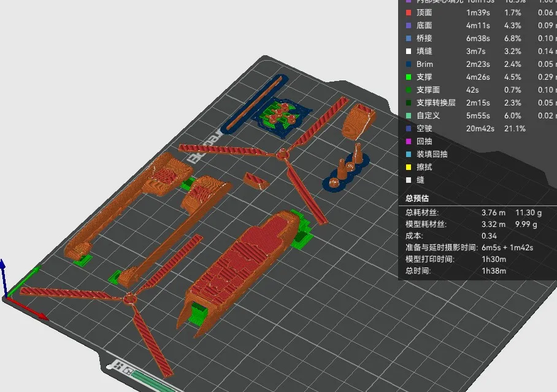Click the 成本 cost value 0.34
This screenshot has width=557, height=392.
tap(489, 236)
